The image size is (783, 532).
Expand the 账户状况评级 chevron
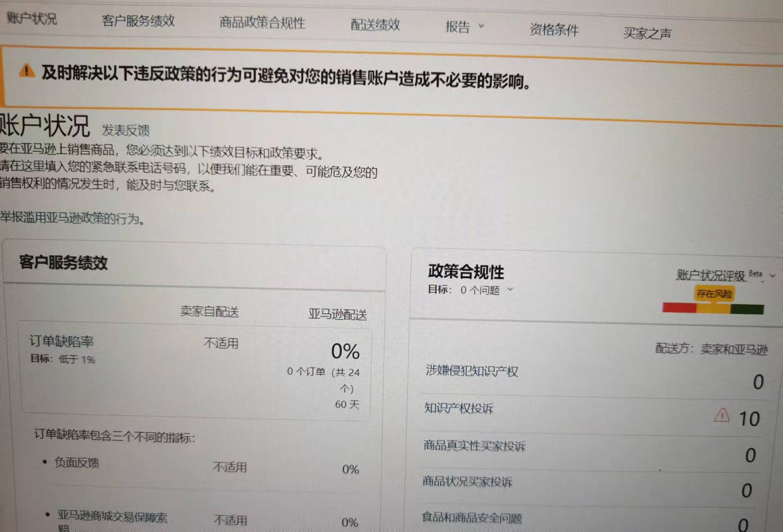click(x=772, y=276)
